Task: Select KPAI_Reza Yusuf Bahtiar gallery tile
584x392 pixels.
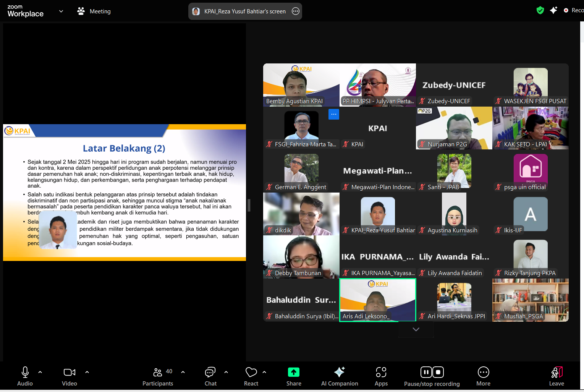Action: coord(378,214)
